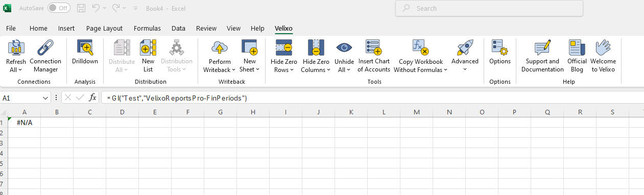Viewport: 644px width, 195px height.
Task: Click in the Search box
Action: click(489, 8)
